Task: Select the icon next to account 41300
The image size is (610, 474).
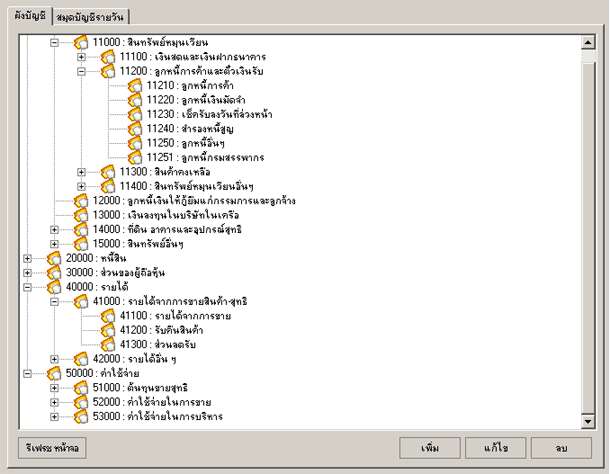Action: [x=108, y=344]
